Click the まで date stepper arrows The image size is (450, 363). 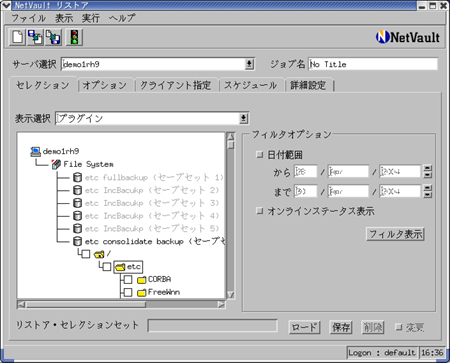coord(428,191)
